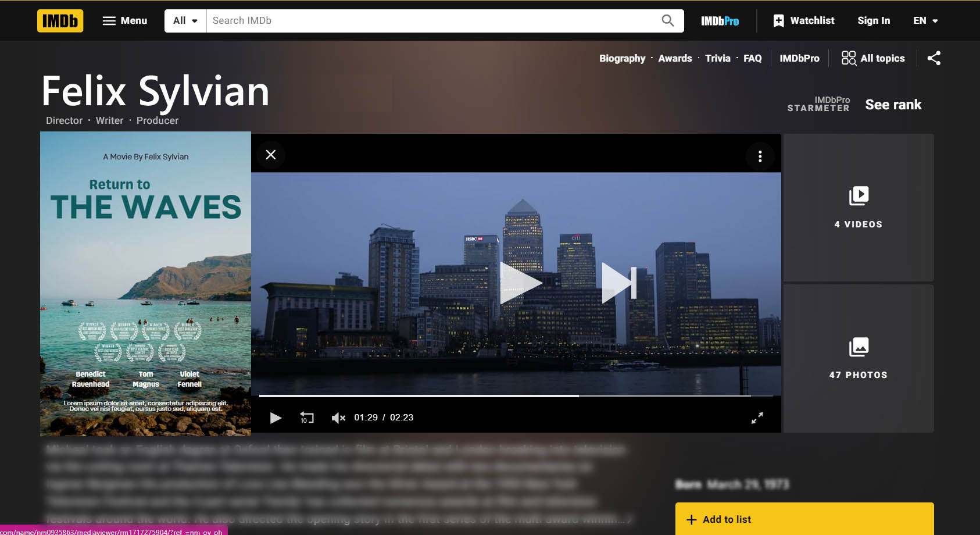Open the video player three-dot options
The image size is (980, 535).
coord(760,156)
